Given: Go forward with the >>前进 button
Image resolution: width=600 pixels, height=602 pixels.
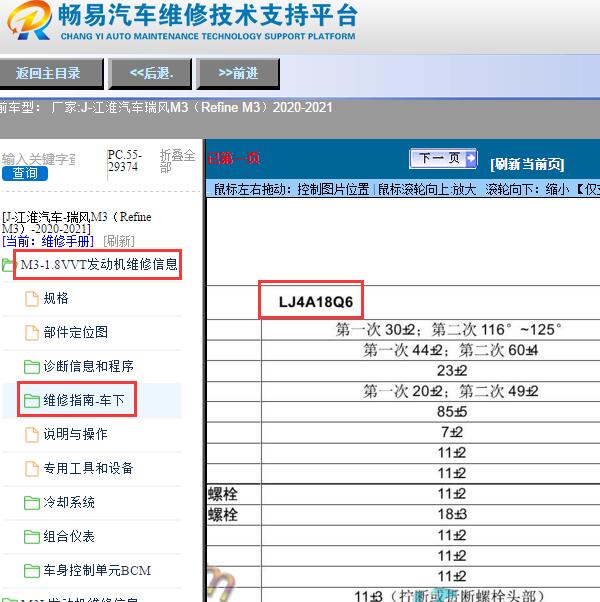Looking at the screenshot, I should coord(238,73).
